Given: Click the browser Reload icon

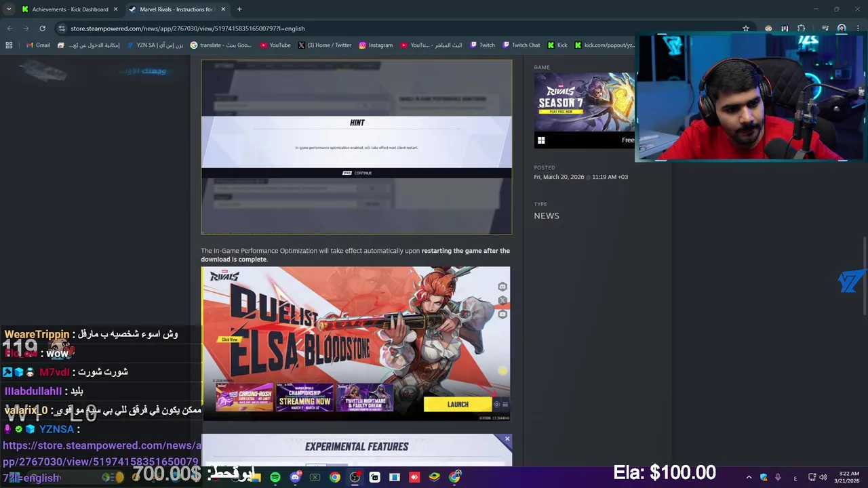Looking at the screenshot, I should click(x=42, y=28).
